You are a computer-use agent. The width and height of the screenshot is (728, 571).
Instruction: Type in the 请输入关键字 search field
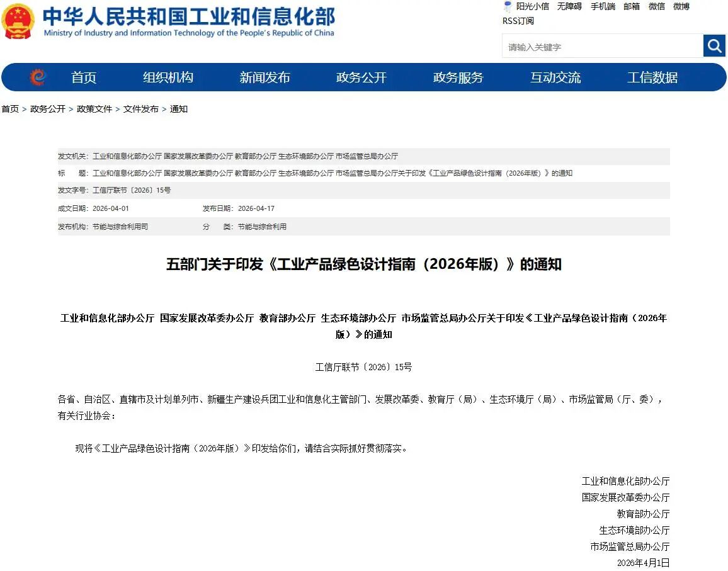tap(603, 47)
